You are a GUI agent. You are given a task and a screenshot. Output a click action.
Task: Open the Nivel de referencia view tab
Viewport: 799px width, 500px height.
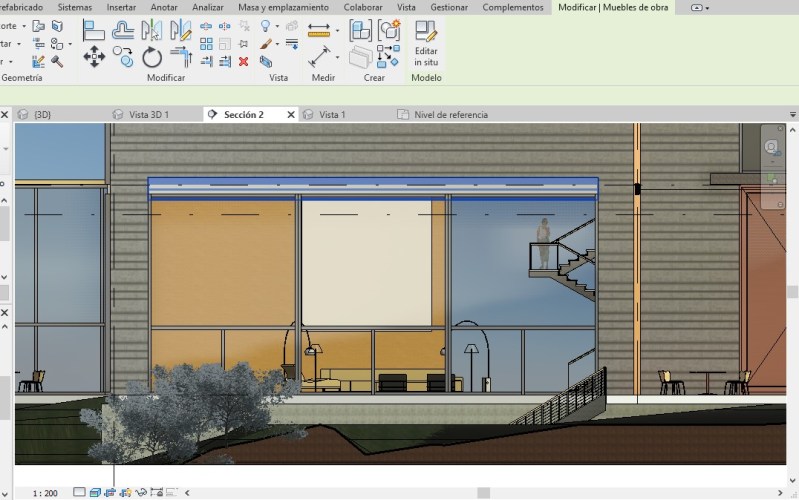(450, 115)
